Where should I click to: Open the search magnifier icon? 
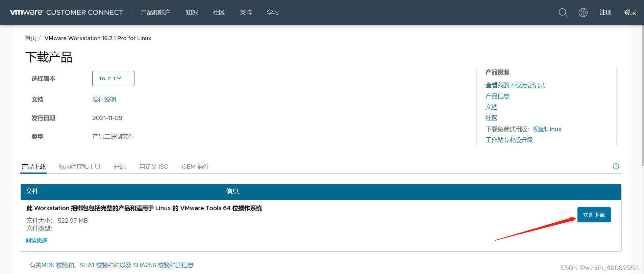coord(563,12)
